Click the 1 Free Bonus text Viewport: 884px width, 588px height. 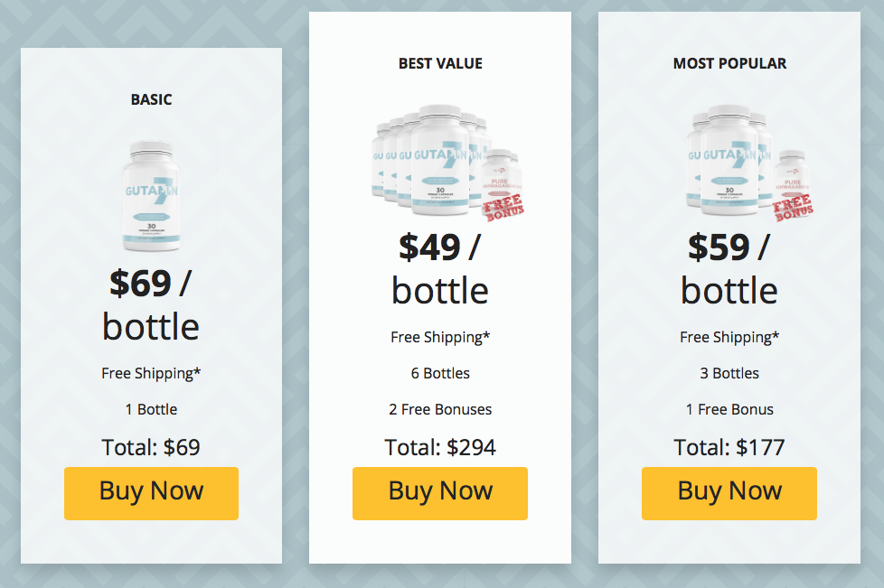[x=729, y=409]
